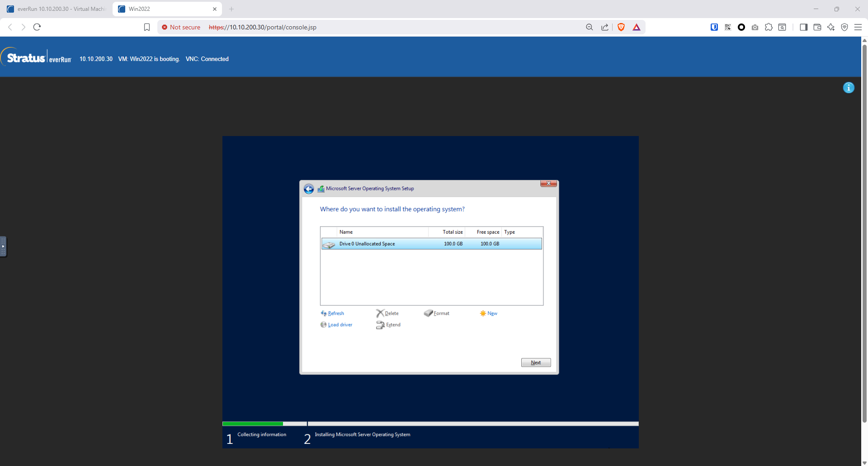The height and width of the screenshot is (466, 868).
Task: Open the Brave Shields lion icon
Action: [x=621, y=27]
